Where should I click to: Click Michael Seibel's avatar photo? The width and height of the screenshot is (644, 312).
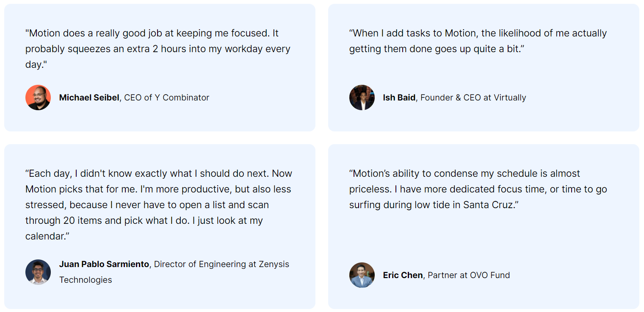(38, 97)
